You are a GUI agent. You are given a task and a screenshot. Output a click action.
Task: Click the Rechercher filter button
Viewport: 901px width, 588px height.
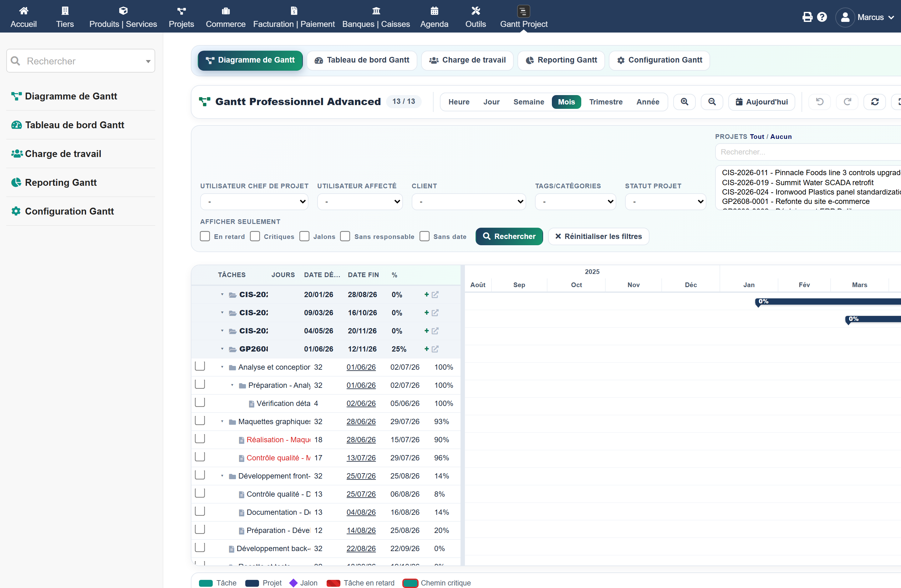coord(509,236)
